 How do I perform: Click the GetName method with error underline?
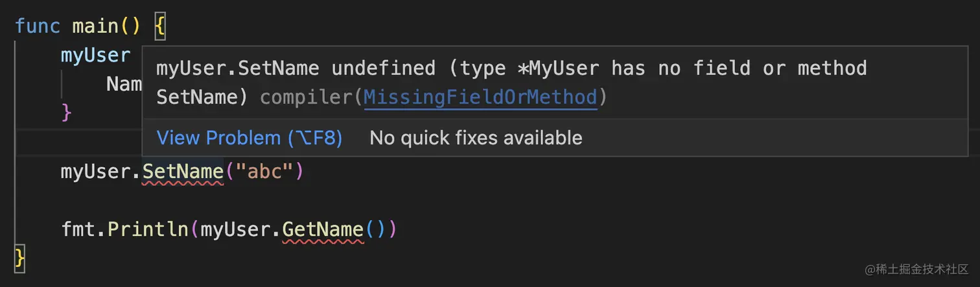tap(323, 229)
